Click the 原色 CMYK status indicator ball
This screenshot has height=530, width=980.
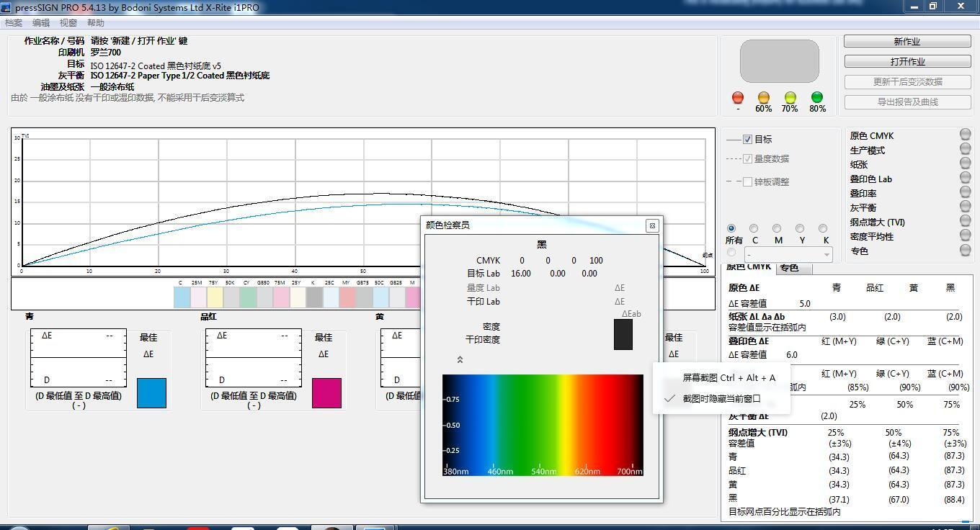(x=965, y=134)
